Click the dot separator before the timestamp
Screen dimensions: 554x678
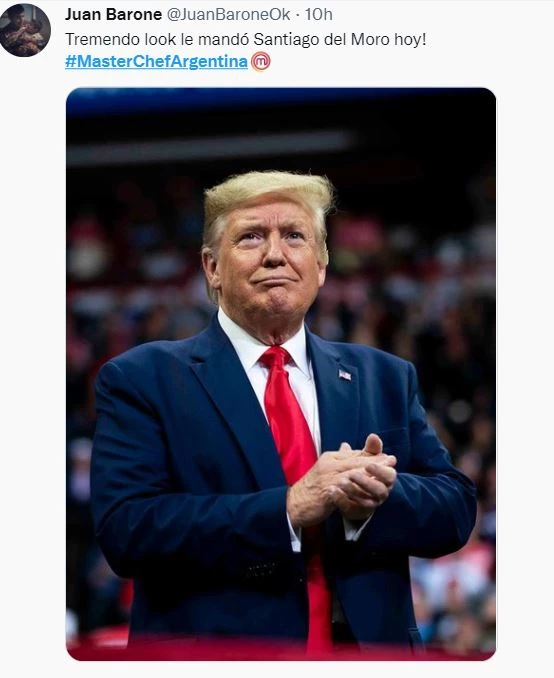298,15
